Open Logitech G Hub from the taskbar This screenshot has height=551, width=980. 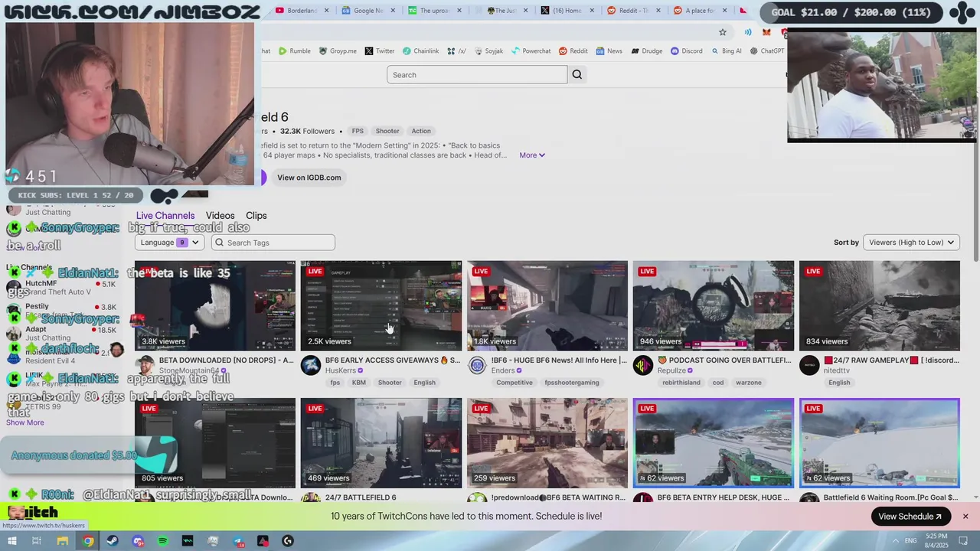[288, 541]
